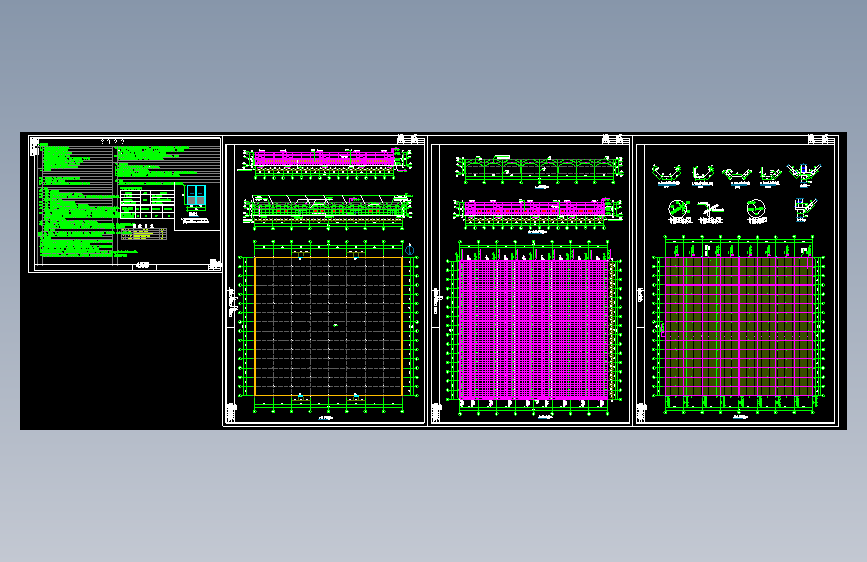Select the cyan door detail drawing
The image size is (867, 562).
point(195,198)
